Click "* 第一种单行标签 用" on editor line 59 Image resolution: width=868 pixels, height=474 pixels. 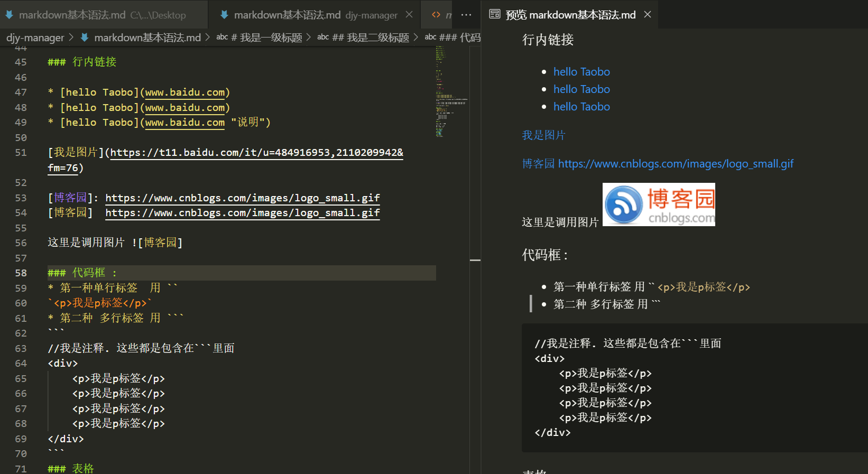tap(104, 289)
